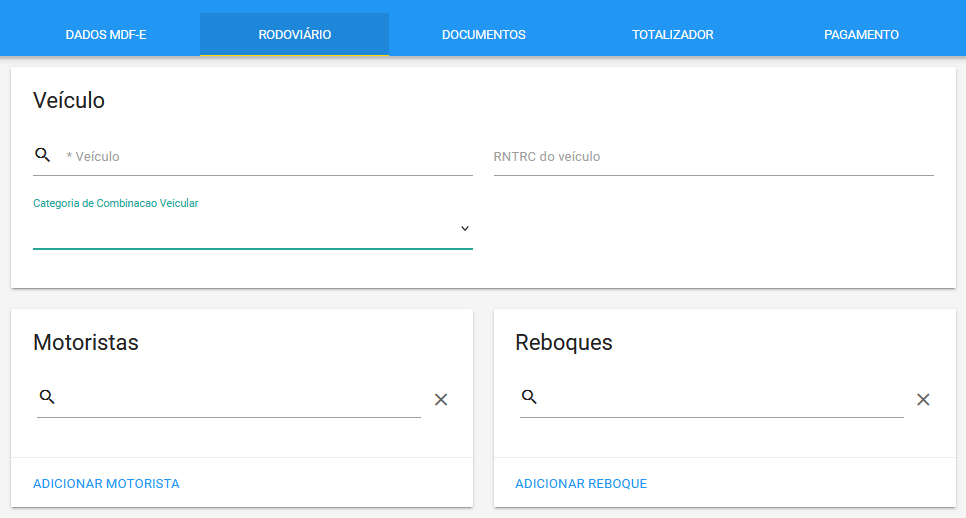Go to the Totalizador tab

673,35
